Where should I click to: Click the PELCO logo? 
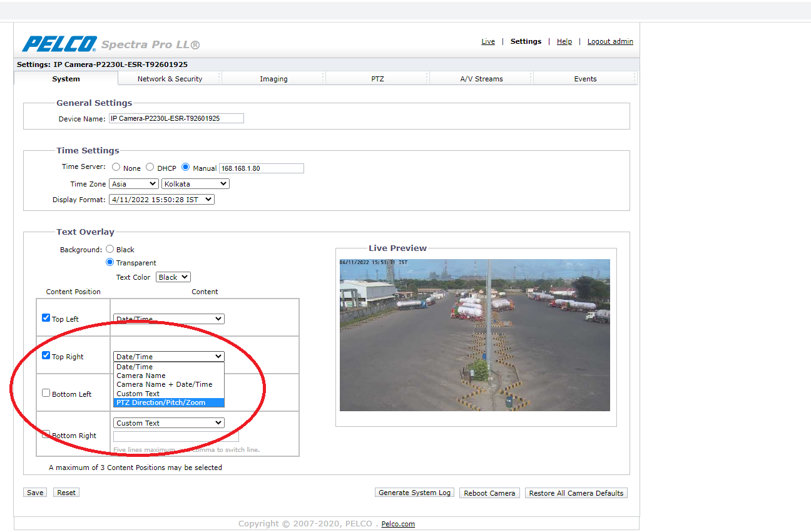tap(59, 44)
